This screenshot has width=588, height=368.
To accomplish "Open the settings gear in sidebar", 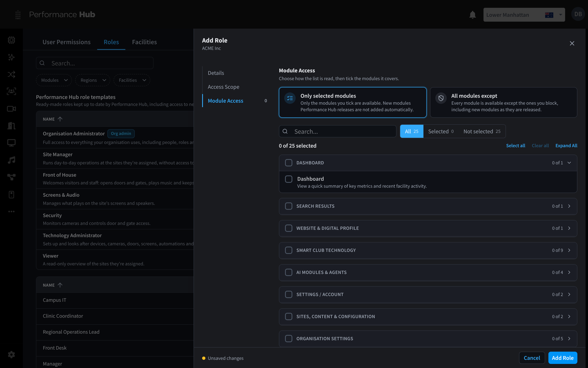I will (11, 355).
